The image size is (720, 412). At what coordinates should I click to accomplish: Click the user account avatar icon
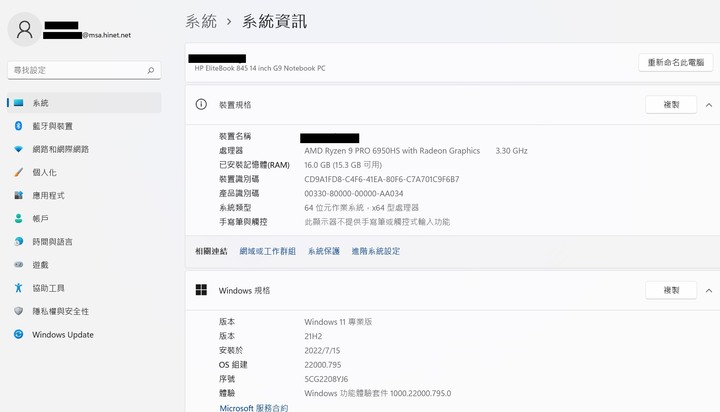(24, 29)
